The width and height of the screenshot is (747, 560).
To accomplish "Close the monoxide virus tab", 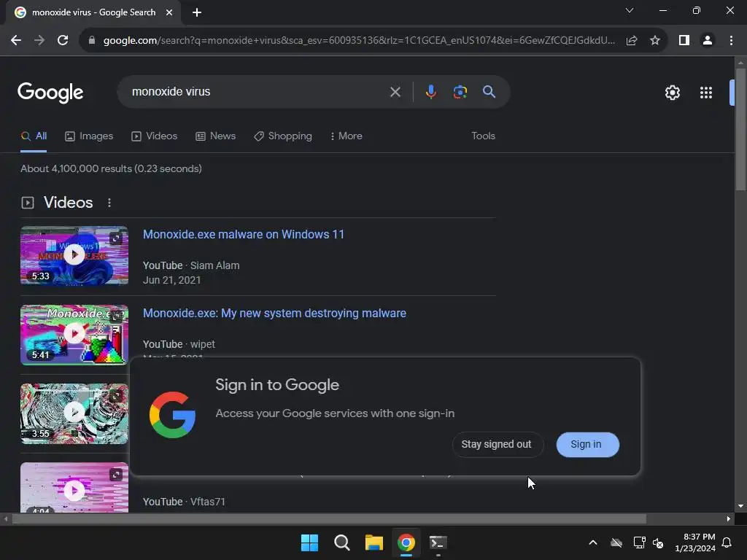I will coord(169,12).
